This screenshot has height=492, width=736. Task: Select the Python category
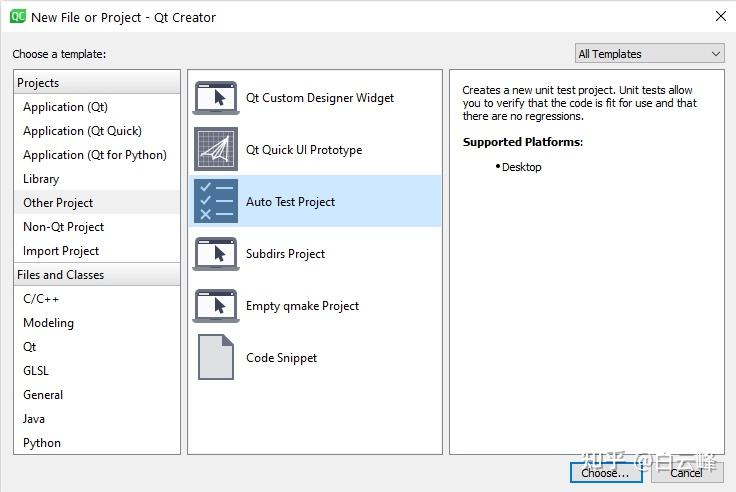pyautogui.click(x=97, y=443)
